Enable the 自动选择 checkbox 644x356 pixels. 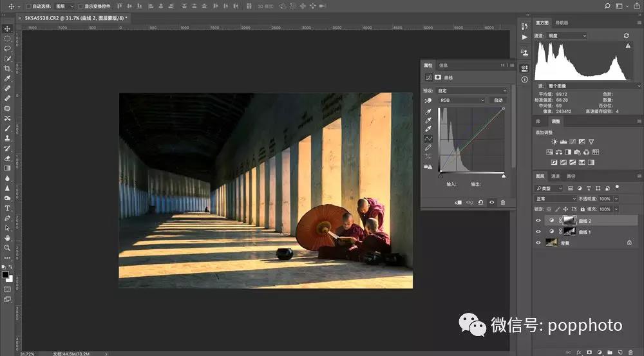click(x=28, y=6)
